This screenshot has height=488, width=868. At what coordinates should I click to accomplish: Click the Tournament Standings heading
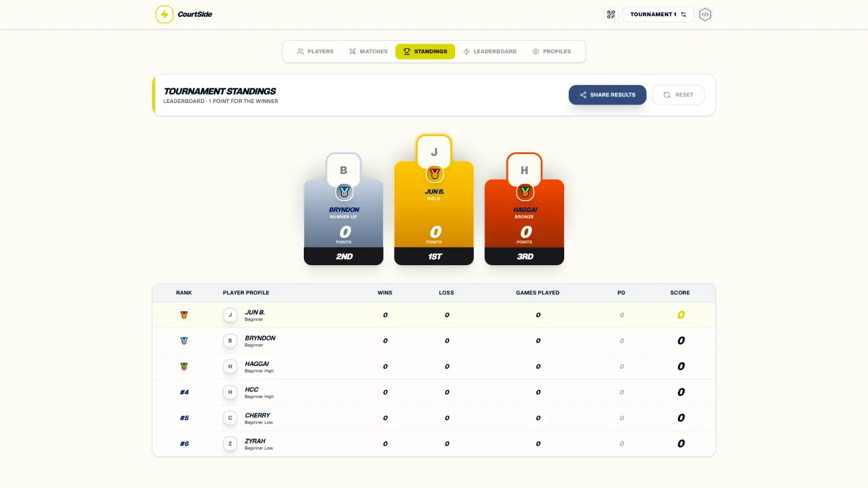(220, 92)
